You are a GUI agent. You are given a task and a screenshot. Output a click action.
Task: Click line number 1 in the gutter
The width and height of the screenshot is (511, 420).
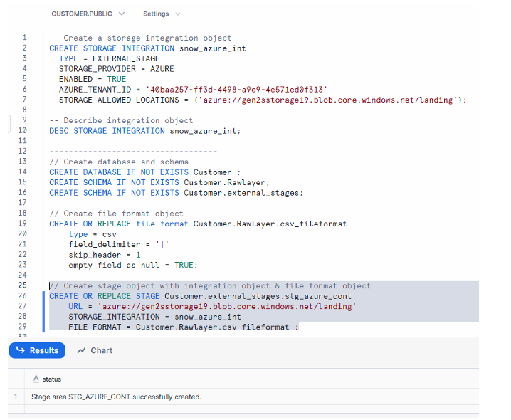[24, 38]
